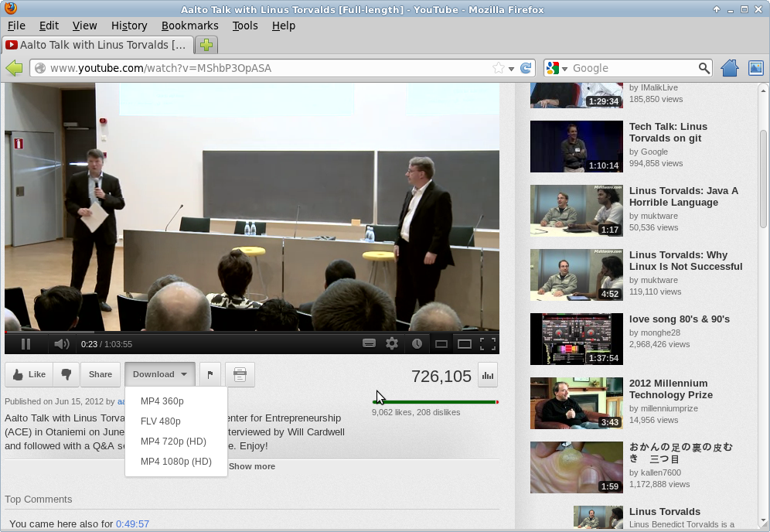The image size is (770, 532).
Task: Open the Bookmarks menu
Action: (190, 26)
